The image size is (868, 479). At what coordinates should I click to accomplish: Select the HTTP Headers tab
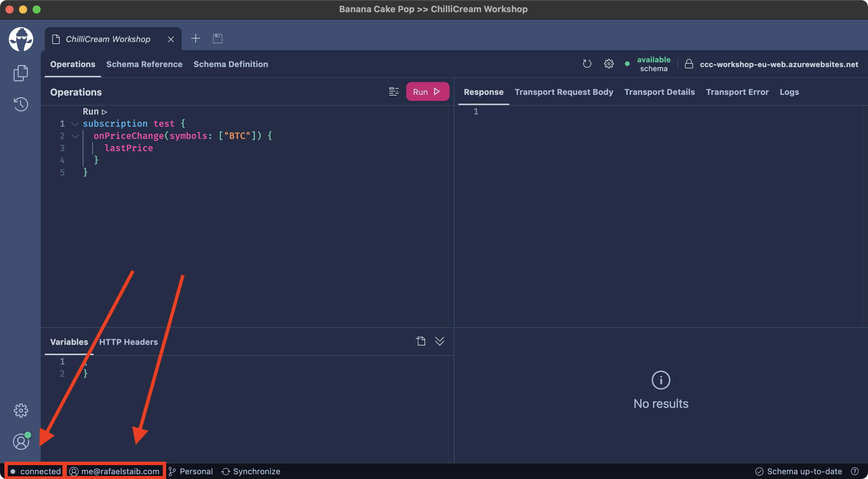(129, 342)
